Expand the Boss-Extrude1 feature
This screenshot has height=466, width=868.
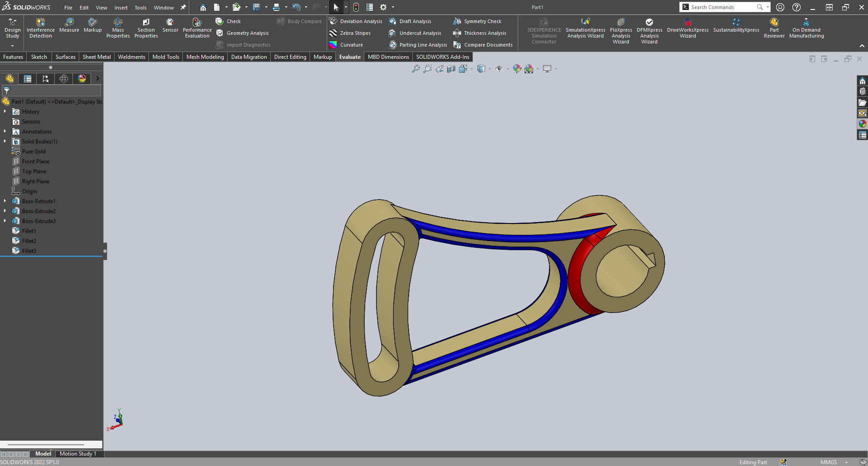5,201
